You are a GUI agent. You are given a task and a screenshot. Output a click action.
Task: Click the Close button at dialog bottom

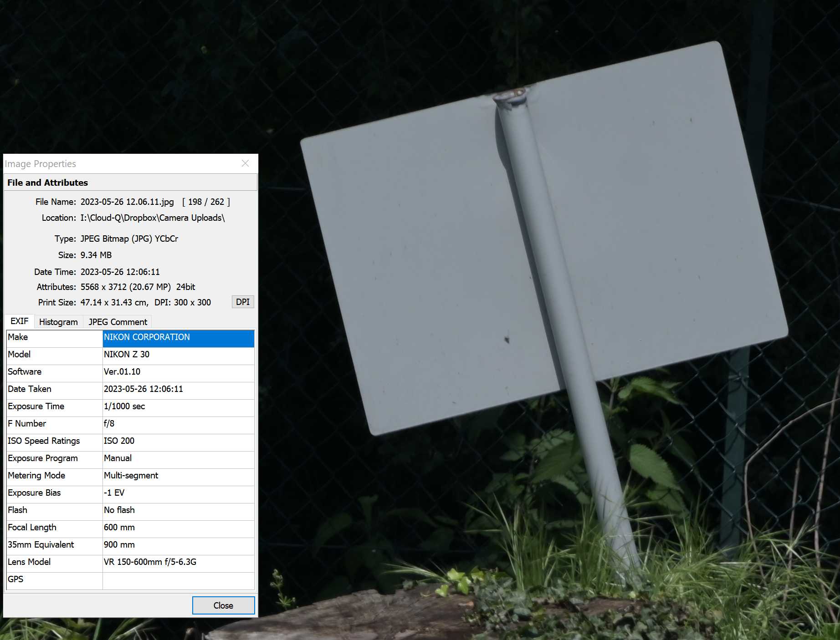point(223,605)
